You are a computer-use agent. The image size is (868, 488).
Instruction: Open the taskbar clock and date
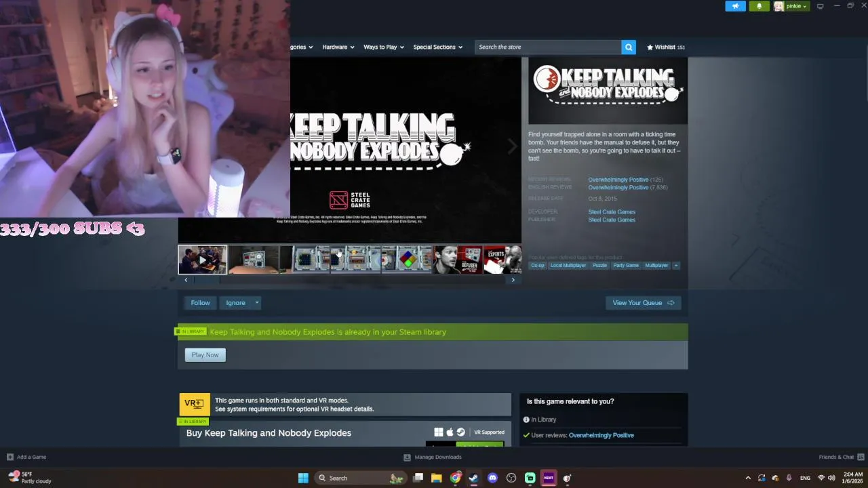point(852,478)
